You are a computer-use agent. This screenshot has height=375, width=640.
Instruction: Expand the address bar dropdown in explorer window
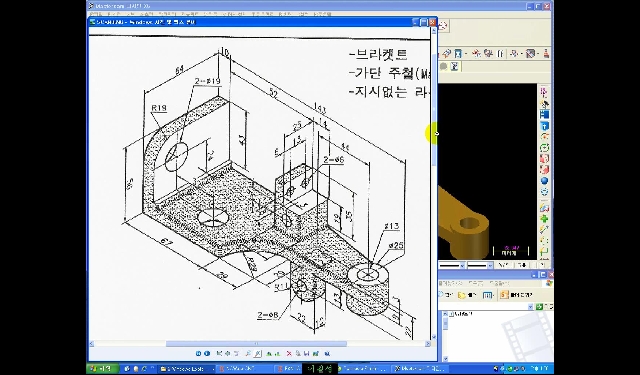(x=530, y=307)
